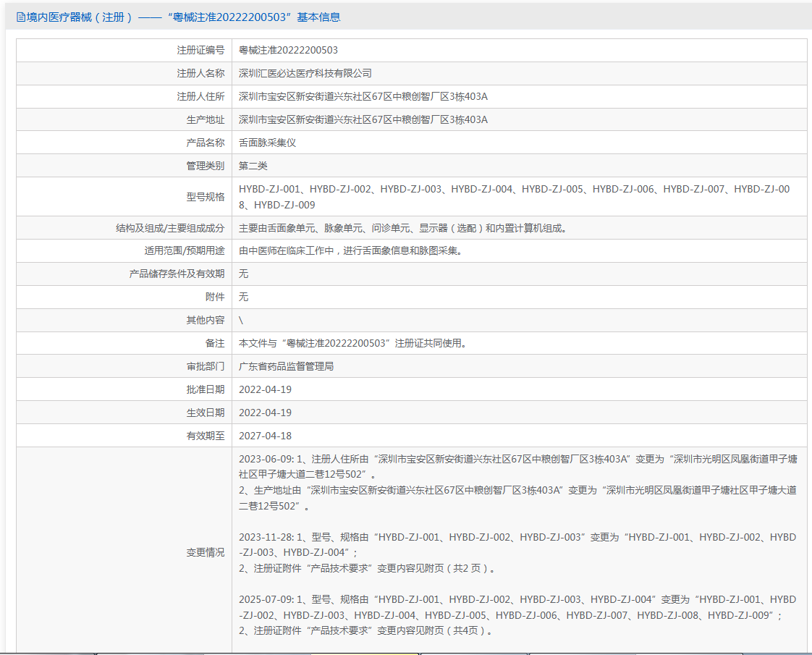Click the 产品名称 label
The height and width of the screenshot is (655, 812).
205,143
